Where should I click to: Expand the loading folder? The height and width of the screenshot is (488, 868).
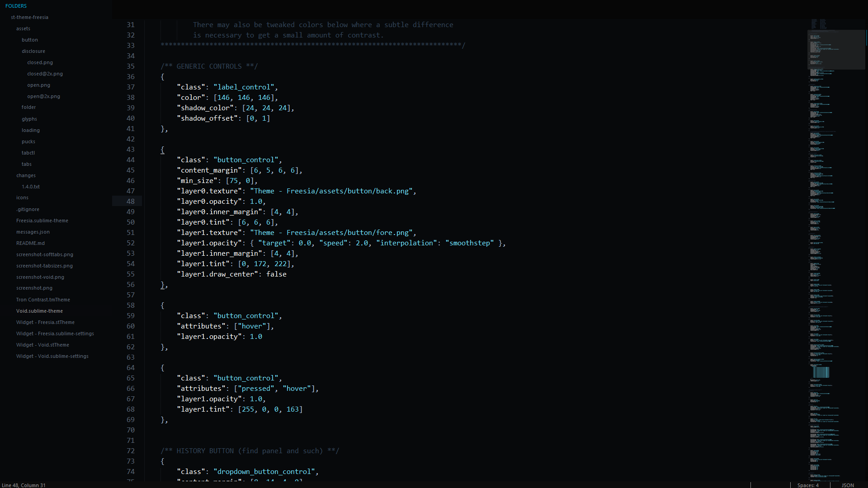pos(31,130)
